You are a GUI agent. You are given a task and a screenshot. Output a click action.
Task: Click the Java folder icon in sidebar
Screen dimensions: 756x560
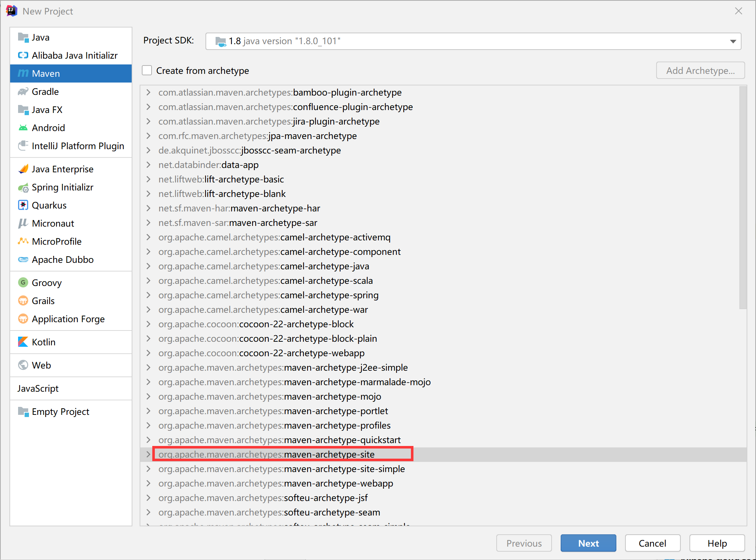pos(23,37)
